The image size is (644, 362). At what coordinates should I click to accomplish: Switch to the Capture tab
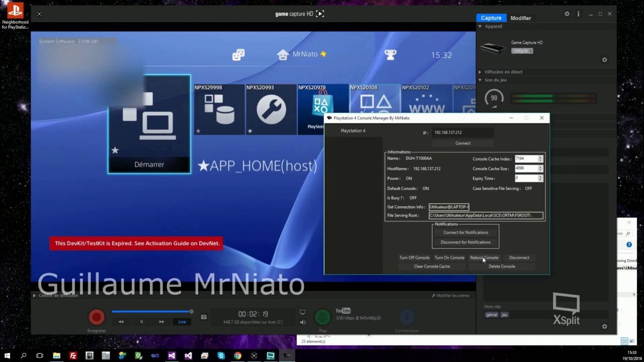(x=491, y=18)
